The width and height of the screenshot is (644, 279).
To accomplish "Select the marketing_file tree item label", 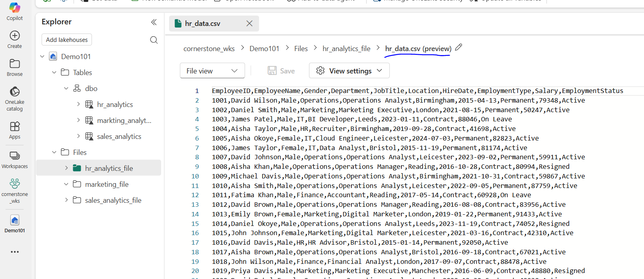I will click(107, 184).
